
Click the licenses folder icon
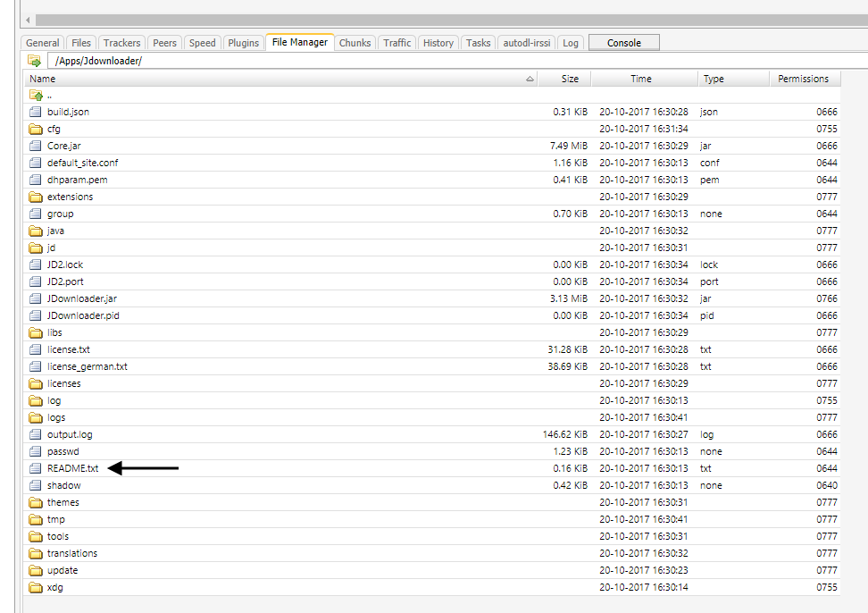pos(36,383)
